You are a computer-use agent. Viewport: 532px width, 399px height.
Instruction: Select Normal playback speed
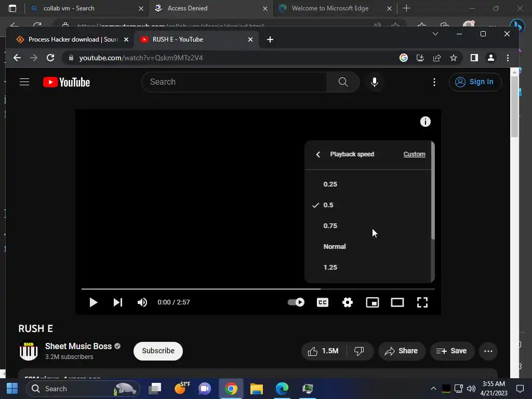(x=368, y=247)
